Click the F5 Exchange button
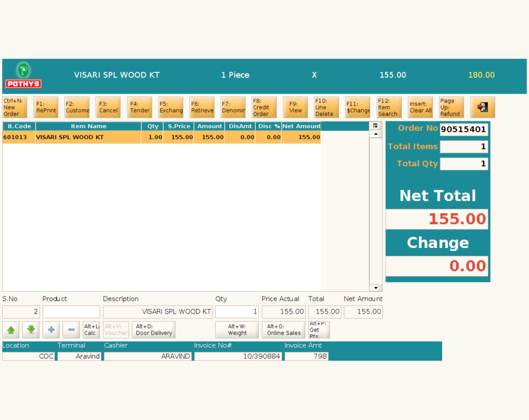The height and width of the screenshot is (420, 529). tap(170, 107)
